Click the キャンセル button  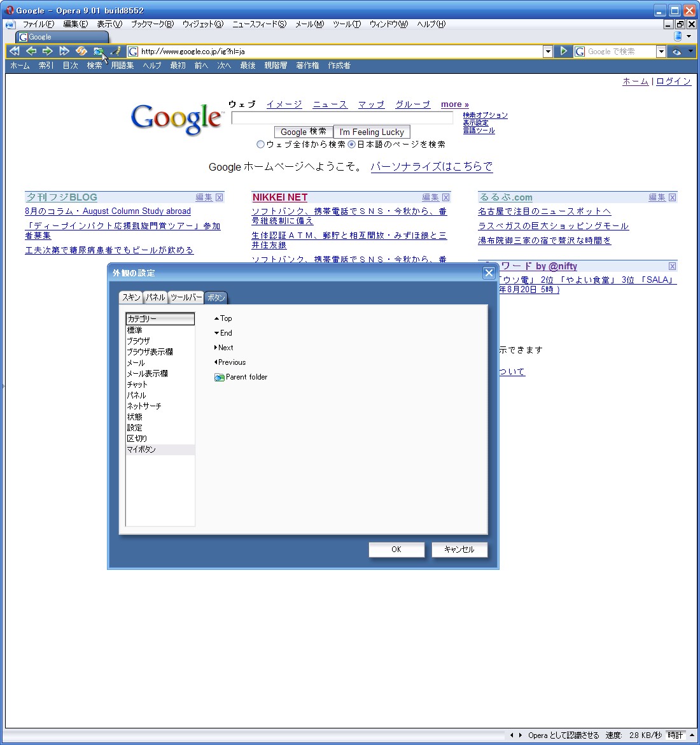point(459,550)
